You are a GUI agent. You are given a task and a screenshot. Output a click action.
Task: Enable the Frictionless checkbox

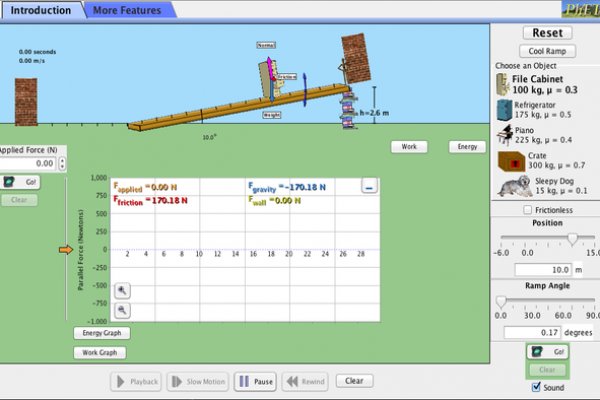528,210
